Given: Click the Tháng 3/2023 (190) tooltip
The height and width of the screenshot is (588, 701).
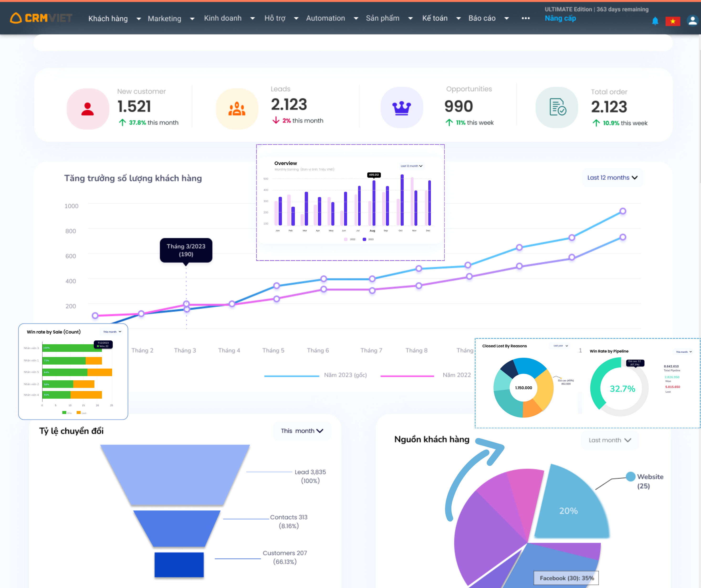Looking at the screenshot, I should click(x=186, y=250).
